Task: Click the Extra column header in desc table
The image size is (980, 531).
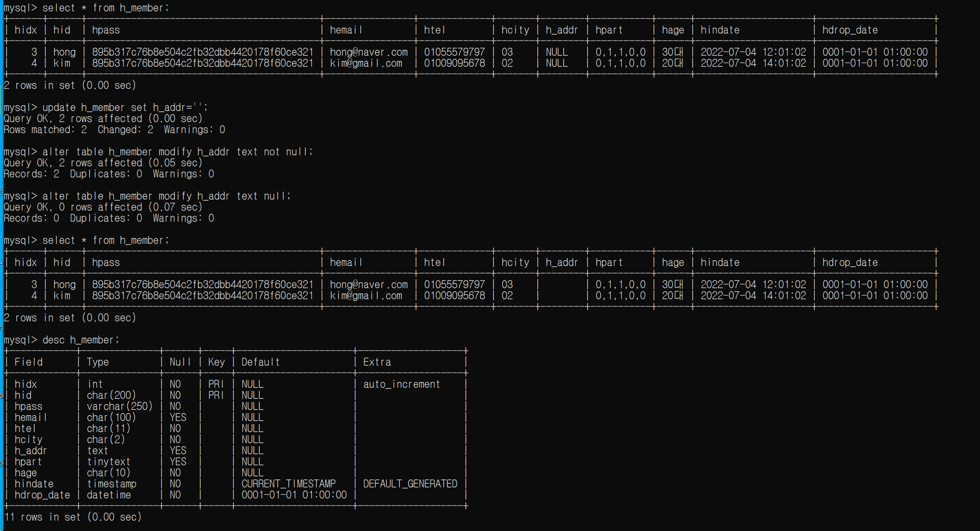Action: pos(377,362)
